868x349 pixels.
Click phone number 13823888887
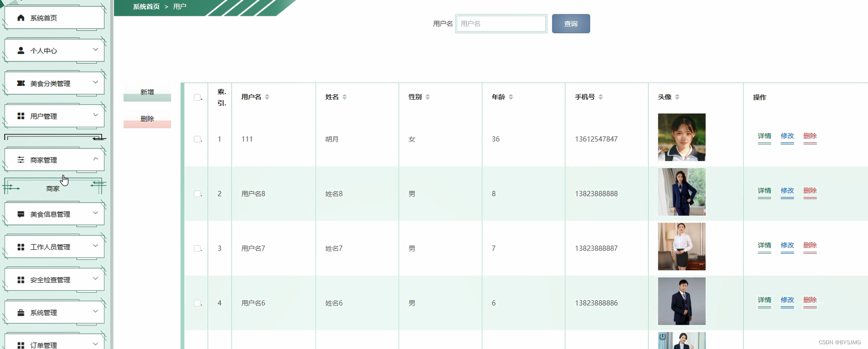tap(596, 248)
